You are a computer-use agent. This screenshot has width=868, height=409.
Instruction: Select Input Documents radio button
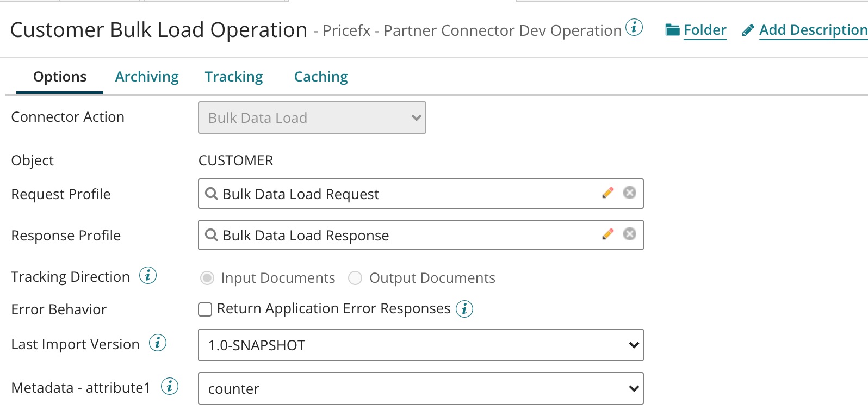[x=207, y=278]
